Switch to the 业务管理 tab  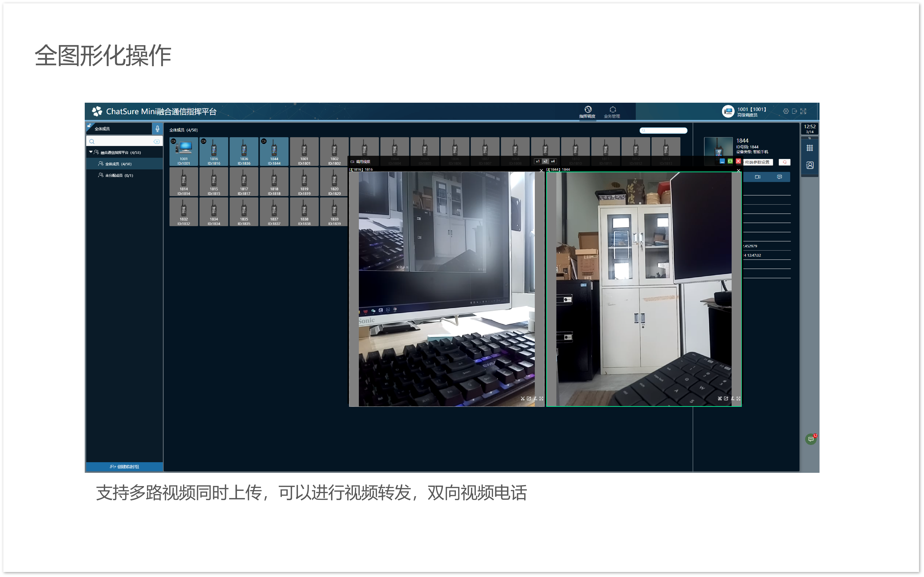(x=612, y=112)
